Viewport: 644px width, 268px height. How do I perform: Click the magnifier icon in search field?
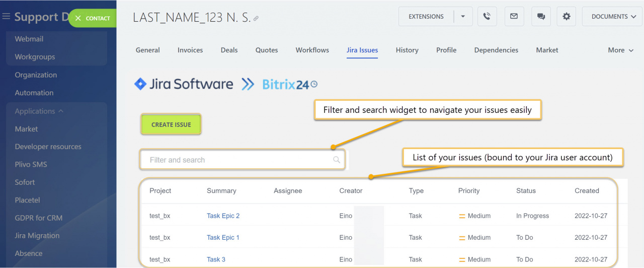pyautogui.click(x=337, y=160)
